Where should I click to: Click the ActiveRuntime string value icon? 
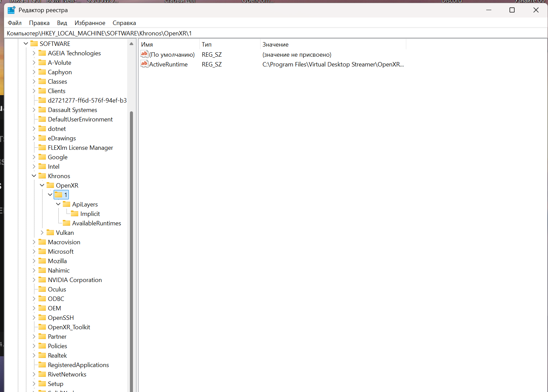pyautogui.click(x=144, y=64)
